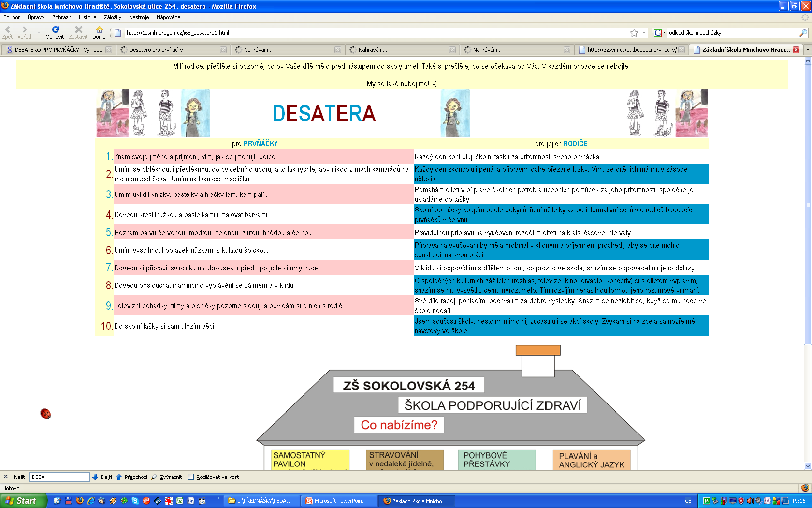Click the POHYBOVÉ PŘESTÁVKY green box

[x=496, y=460]
